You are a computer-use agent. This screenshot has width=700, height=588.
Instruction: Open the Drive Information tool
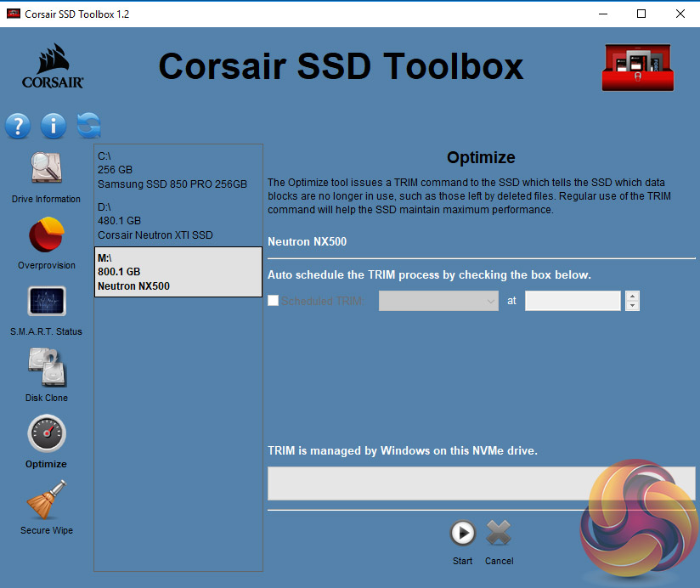pos(46,169)
